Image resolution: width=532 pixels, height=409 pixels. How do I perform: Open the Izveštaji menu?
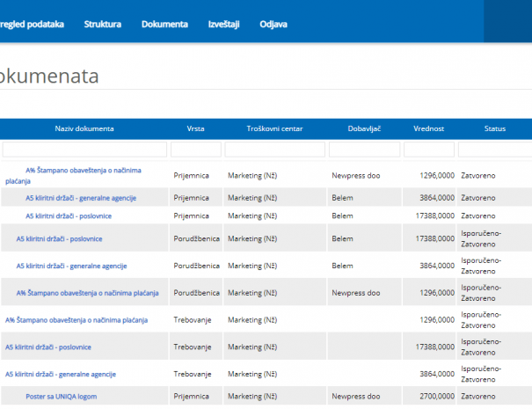click(x=223, y=24)
